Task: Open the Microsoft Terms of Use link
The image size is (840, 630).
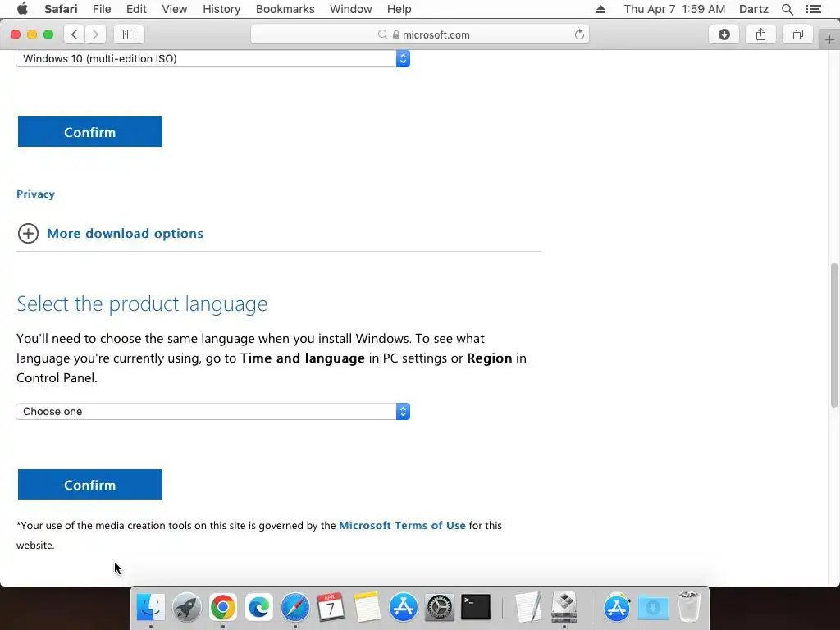Action: 402,526
